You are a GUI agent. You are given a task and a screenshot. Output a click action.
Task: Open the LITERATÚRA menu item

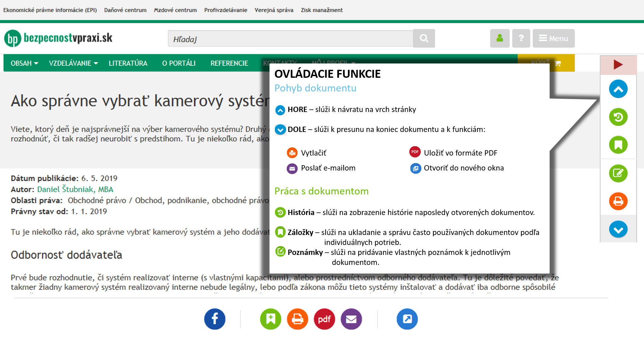click(x=128, y=63)
